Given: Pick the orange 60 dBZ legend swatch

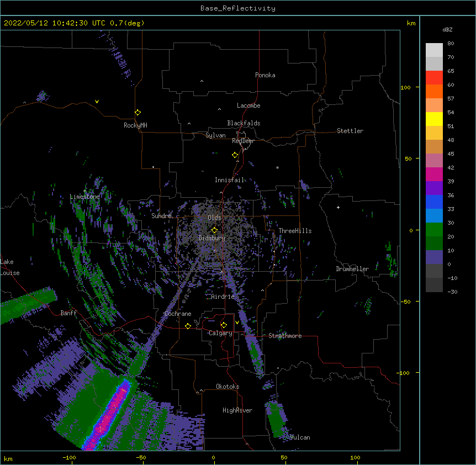Looking at the screenshot, I should (434, 91).
